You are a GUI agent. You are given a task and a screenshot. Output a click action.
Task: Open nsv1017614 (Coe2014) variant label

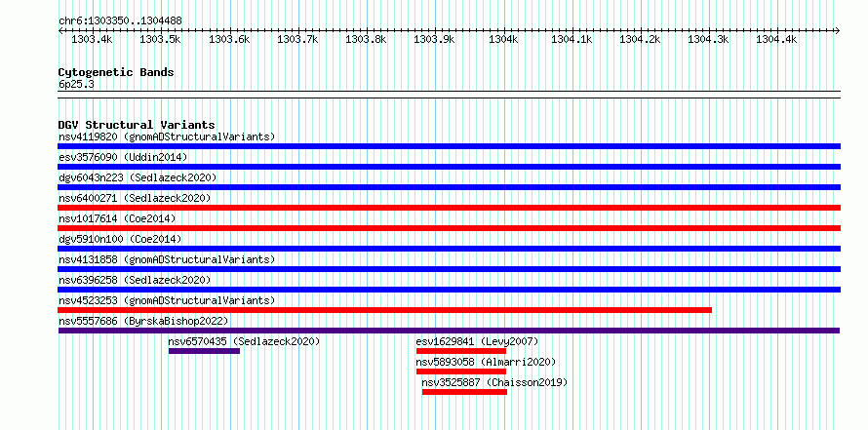tap(117, 218)
